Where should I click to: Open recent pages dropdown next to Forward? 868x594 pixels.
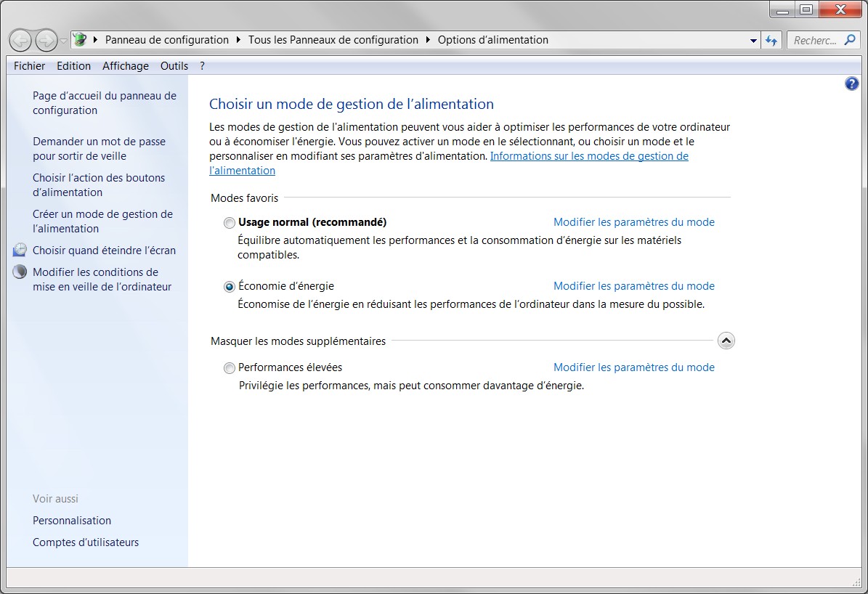coord(63,41)
